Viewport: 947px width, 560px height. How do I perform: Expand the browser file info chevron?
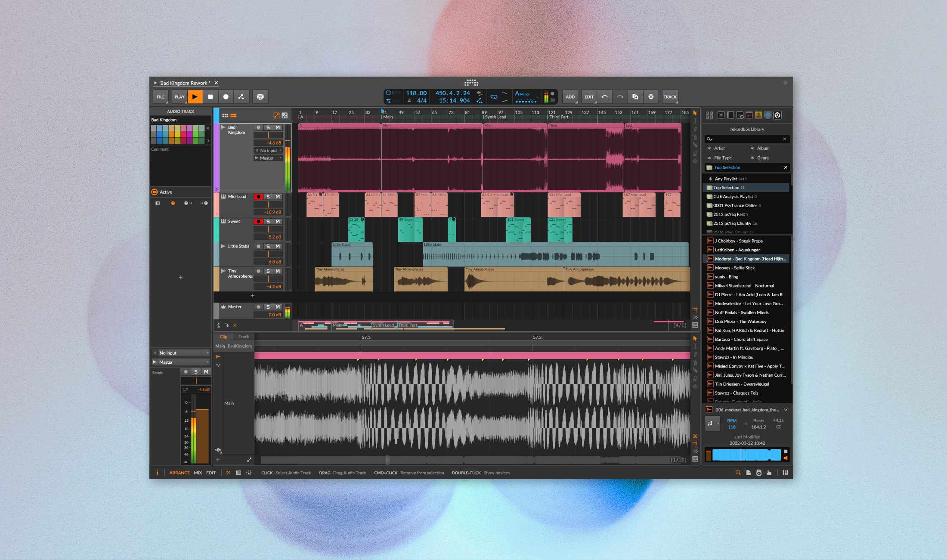(786, 410)
